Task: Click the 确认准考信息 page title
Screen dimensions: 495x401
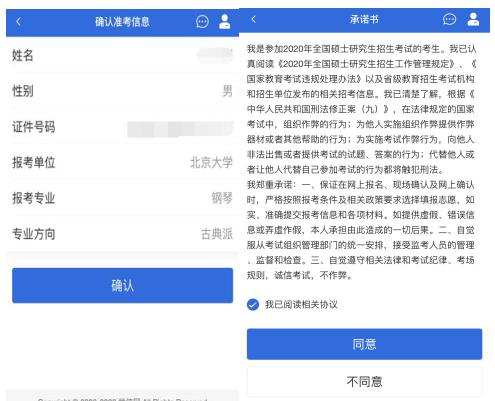Action: 122,22
